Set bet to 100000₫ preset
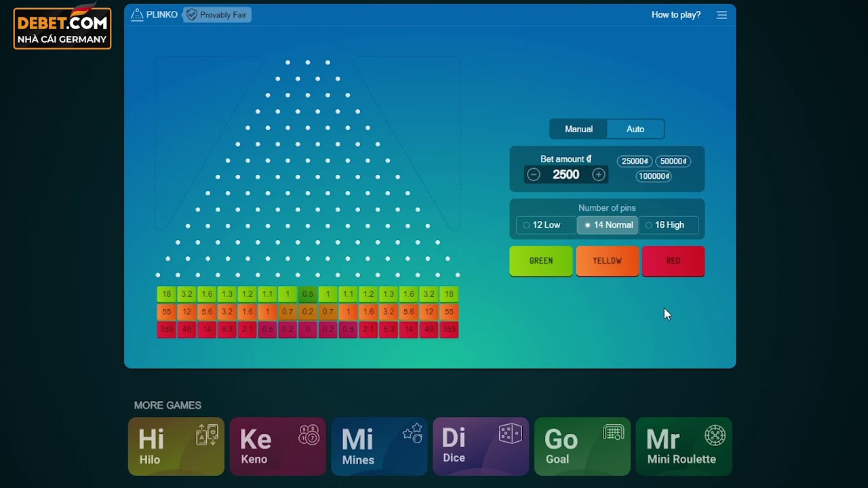 pos(654,176)
